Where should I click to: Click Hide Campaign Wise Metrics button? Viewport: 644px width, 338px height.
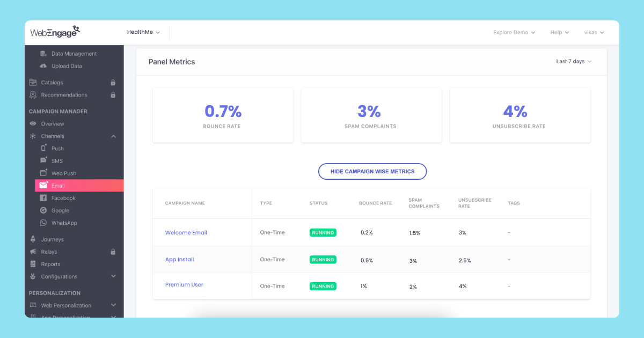click(372, 171)
